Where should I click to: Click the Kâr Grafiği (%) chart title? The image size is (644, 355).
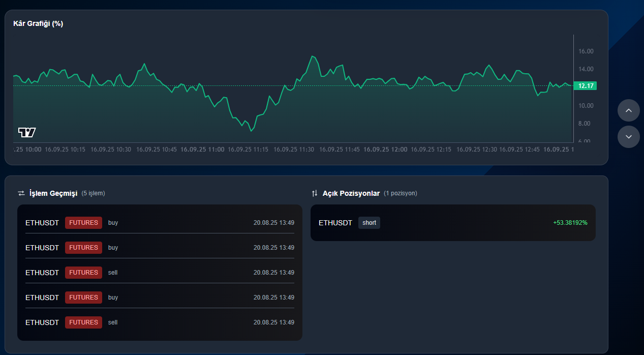(38, 23)
